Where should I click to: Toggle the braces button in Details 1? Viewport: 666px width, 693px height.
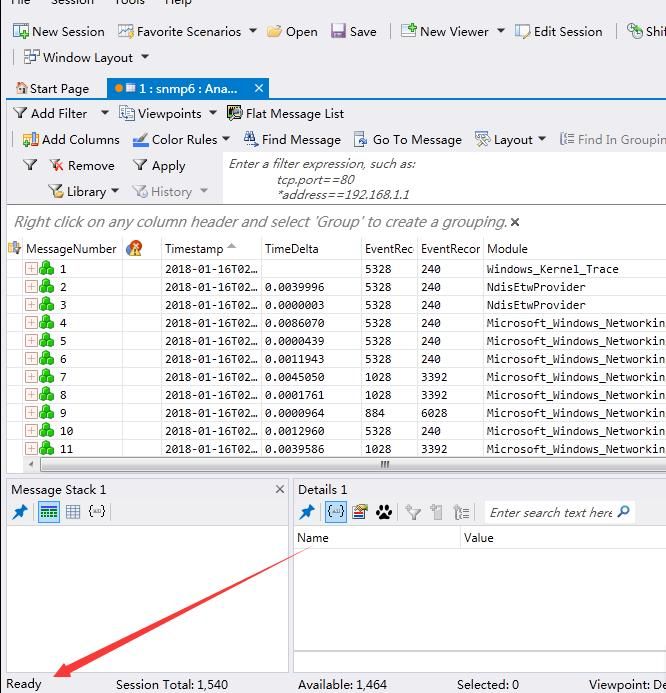coord(335,512)
